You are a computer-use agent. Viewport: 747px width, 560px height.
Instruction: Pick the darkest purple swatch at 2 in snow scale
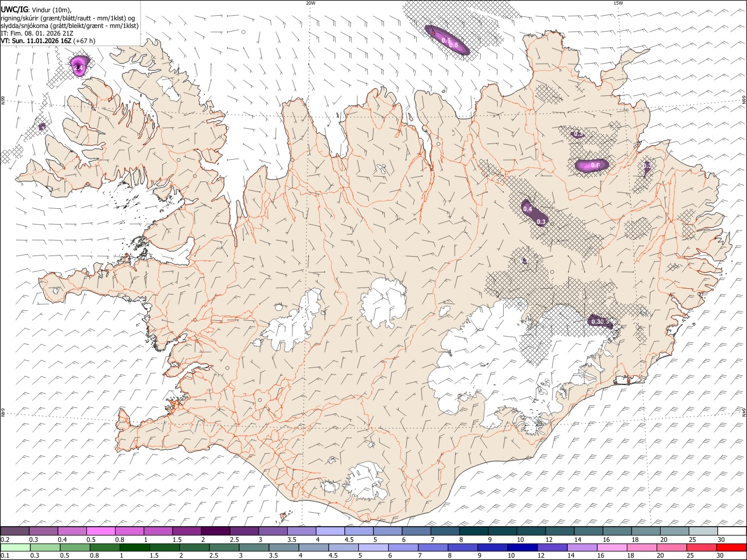click(215, 531)
